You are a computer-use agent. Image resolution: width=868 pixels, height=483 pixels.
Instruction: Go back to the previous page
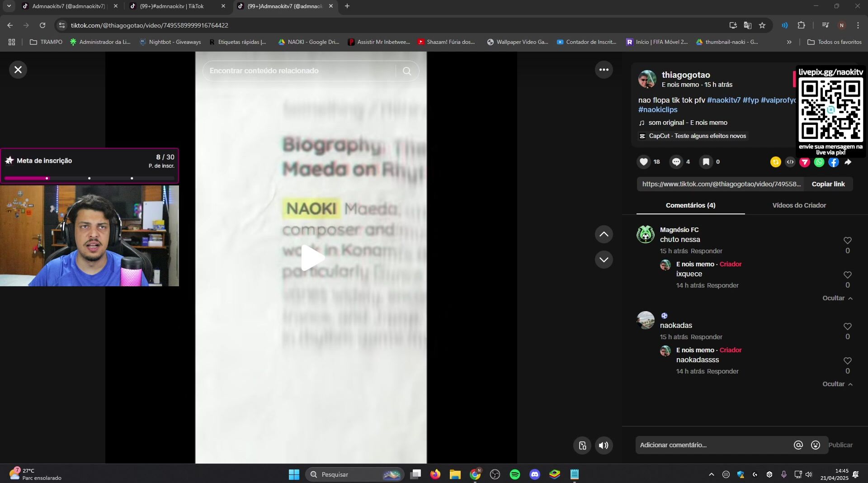(x=10, y=25)
